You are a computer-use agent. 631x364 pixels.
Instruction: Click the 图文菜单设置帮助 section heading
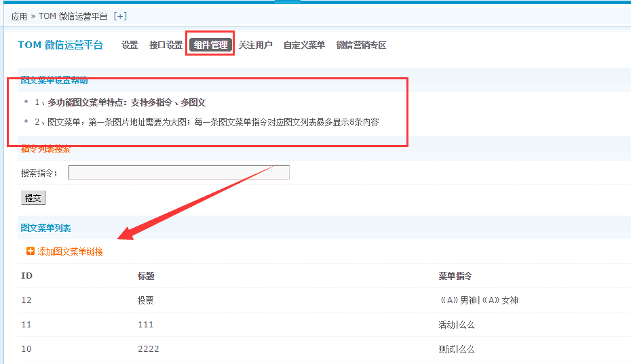[54, 80]
